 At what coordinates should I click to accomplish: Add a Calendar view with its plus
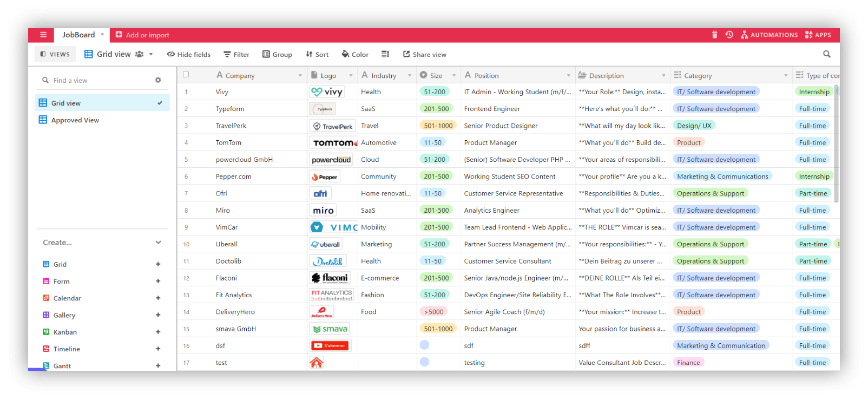[158, 298]
